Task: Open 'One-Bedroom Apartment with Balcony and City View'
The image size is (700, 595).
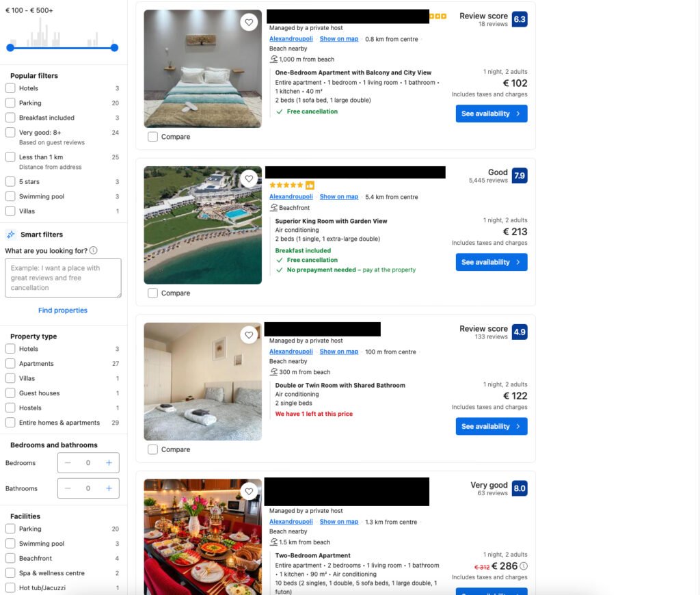Action: coord(353,72)
